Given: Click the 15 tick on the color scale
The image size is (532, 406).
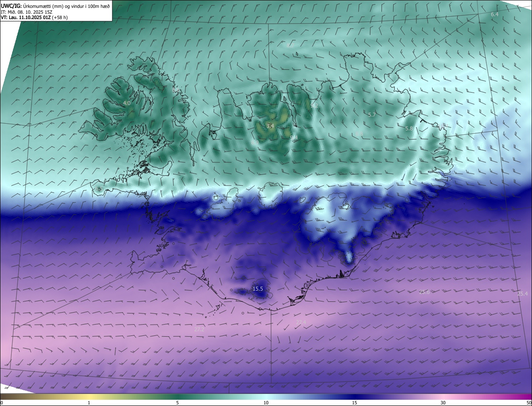Looking at the screenshot, I should [355, 403].
